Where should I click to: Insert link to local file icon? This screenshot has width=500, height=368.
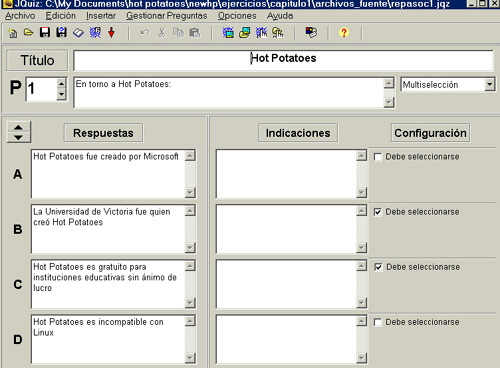tap(278, 33)
